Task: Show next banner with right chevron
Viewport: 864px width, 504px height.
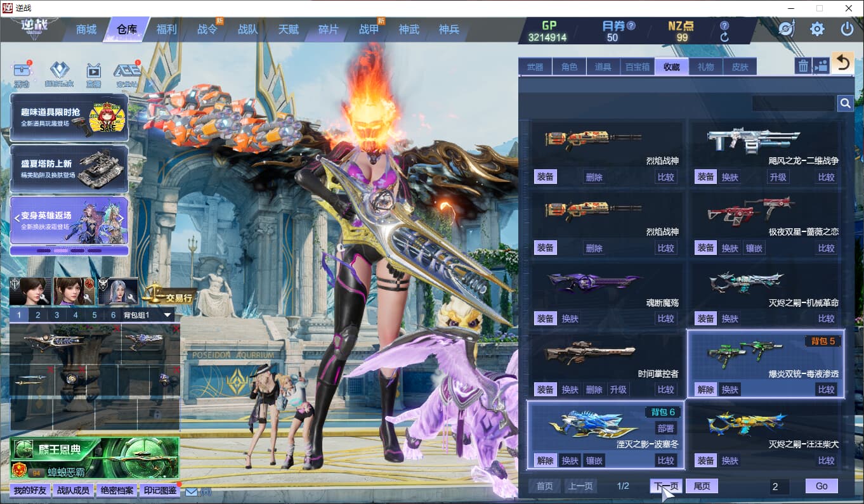Action: pyautogui.click(x=121, y=218)
